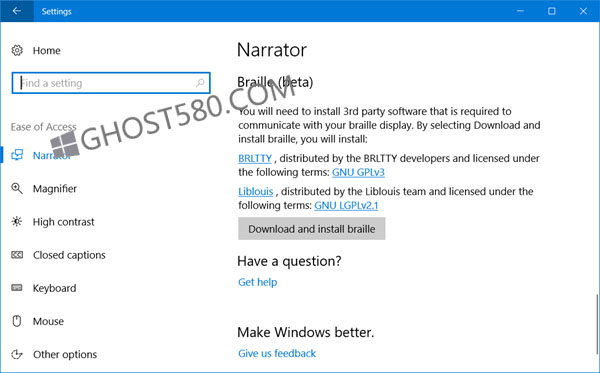
Task: Click the Other options icon
Action: (x=17, y=354)
